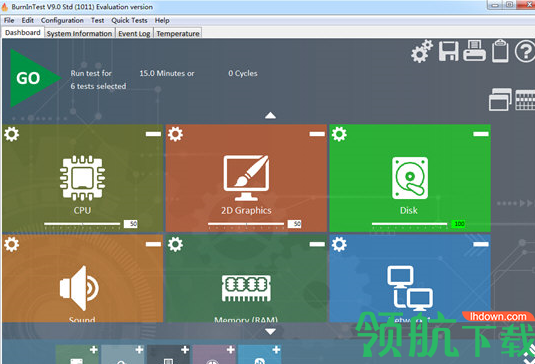Viewport: 535px width, 364px height.
Task: Open CPU tile settings gear
Action: 12,134
